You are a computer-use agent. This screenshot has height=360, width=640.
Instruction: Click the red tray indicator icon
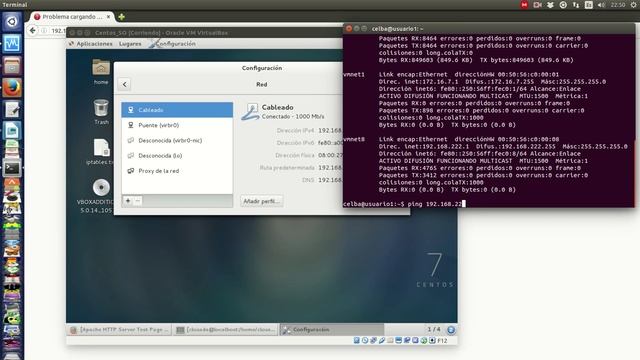[524, 5]
